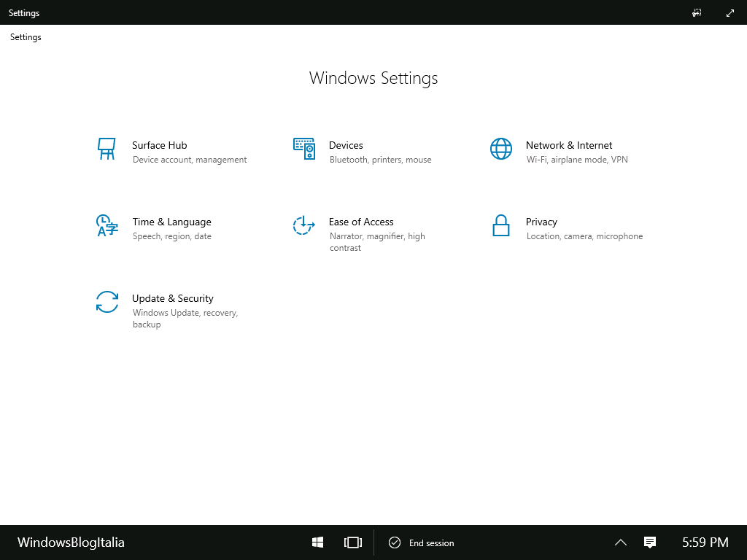The height and width of the screenshot is (560, 747).
Task: Select the Network & Internet title
Action: coord(569,145)
